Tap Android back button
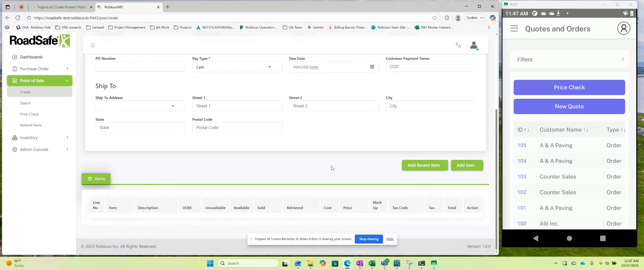Screen dimensions: 644x270 point(536,238)
